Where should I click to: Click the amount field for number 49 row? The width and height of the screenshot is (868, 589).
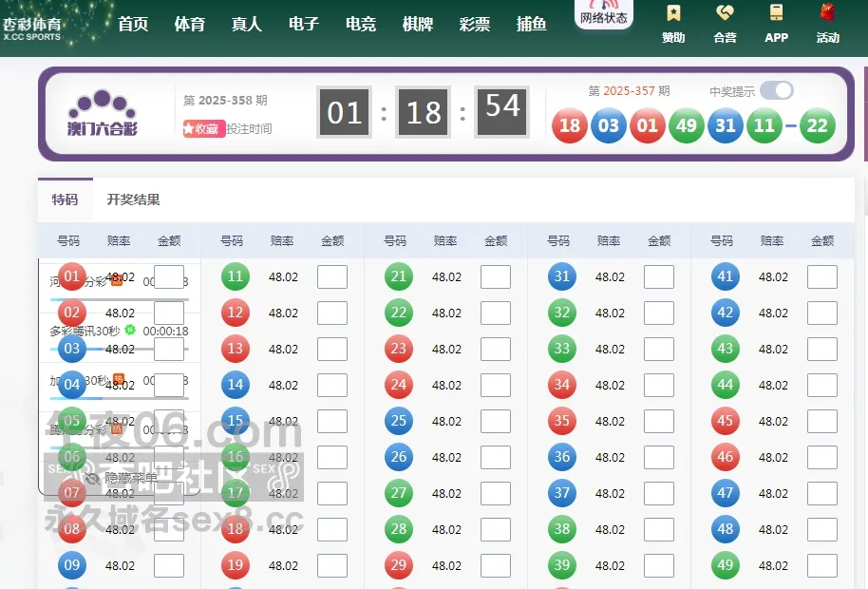pos(822,566)
